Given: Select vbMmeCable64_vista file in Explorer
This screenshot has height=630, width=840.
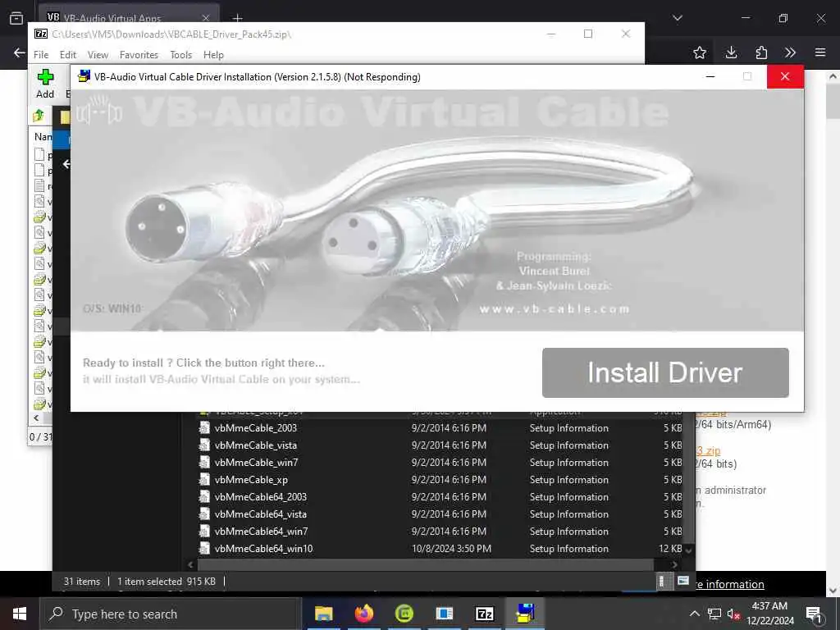Looking at the screenshot, I should click(260, 514).
